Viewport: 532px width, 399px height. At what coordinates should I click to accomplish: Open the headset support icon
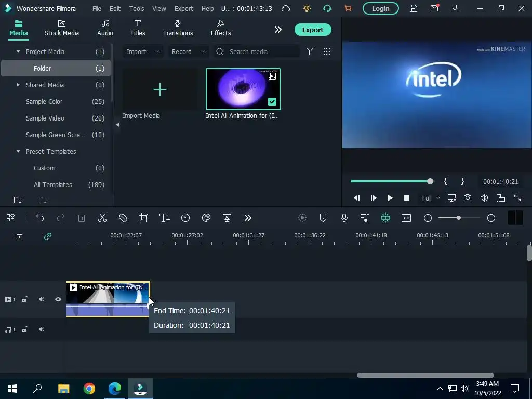pos(327,8)
